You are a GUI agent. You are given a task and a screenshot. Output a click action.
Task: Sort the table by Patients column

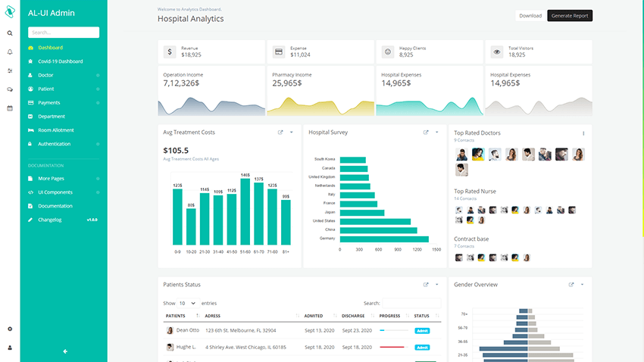point(197,316)
